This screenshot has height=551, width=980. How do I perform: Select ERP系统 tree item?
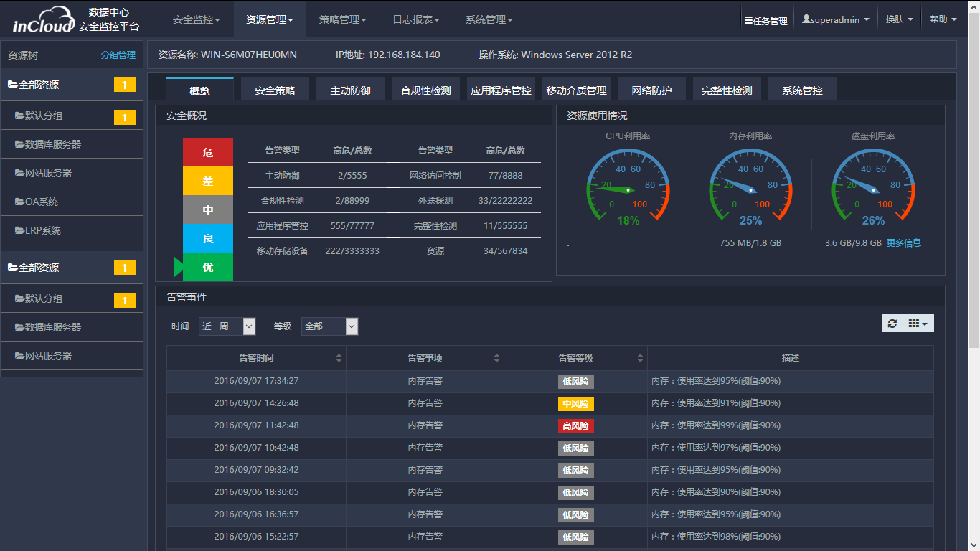(x=72, y=230)
